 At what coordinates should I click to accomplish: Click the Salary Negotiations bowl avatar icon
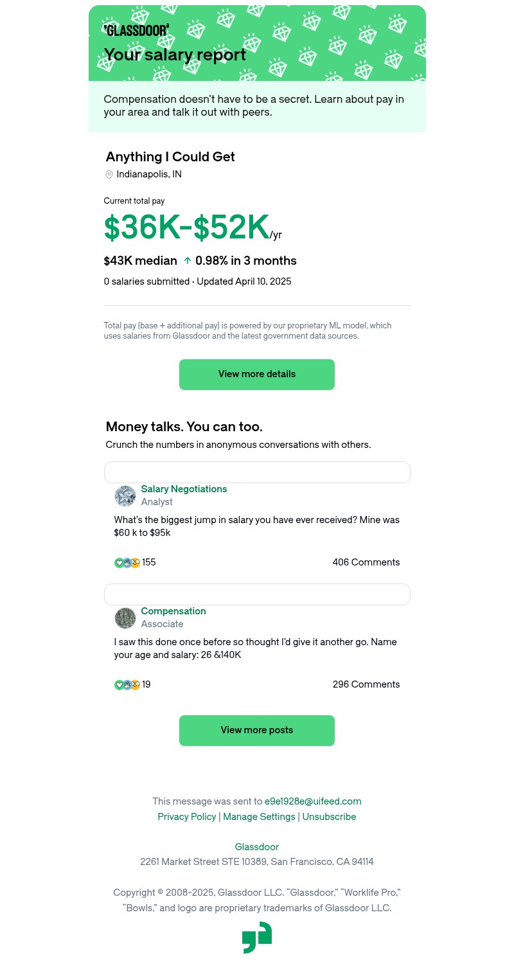(x=125, y=495)
